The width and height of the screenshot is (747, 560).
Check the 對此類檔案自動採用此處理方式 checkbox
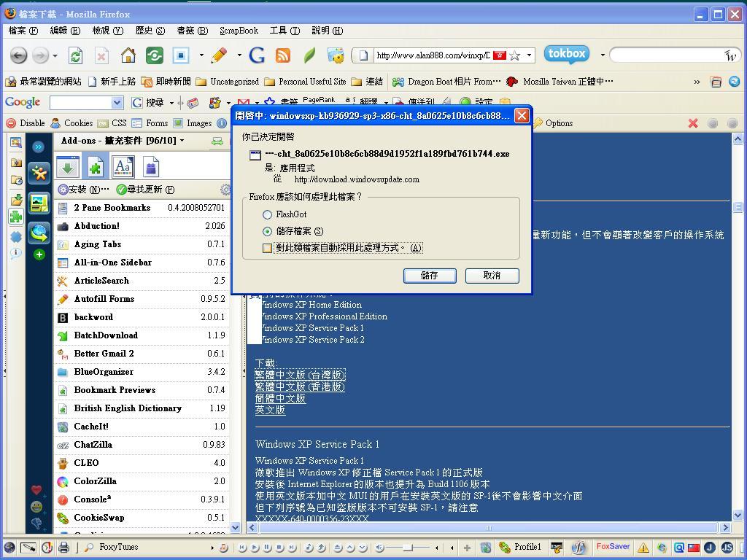point(268,248)
